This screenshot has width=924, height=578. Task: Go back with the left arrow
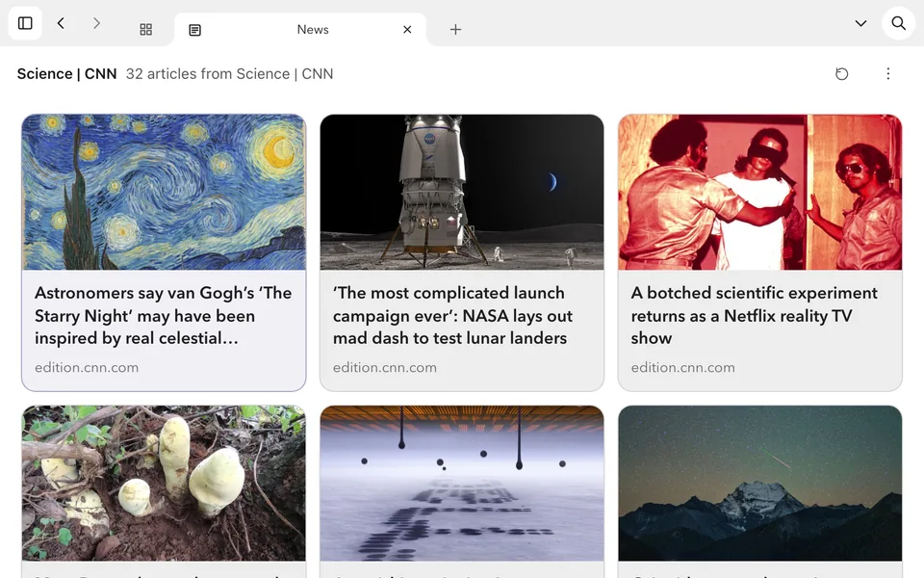61,23
